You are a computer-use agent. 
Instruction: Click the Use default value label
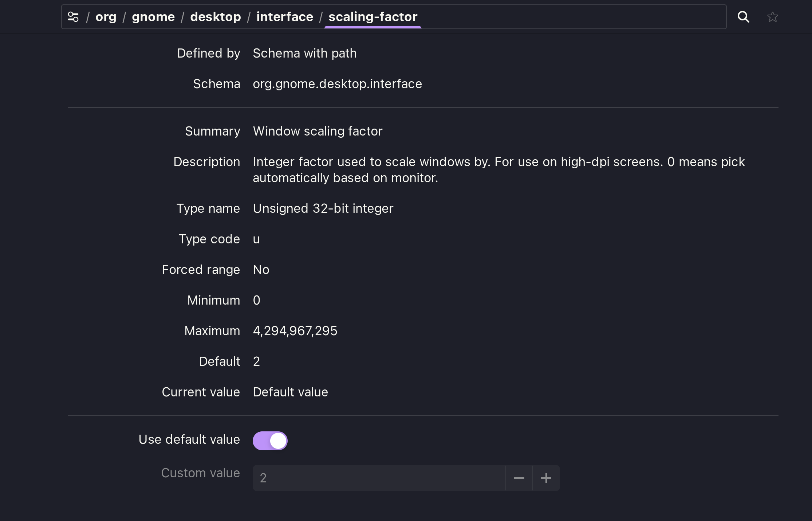(x=189, y=439)
